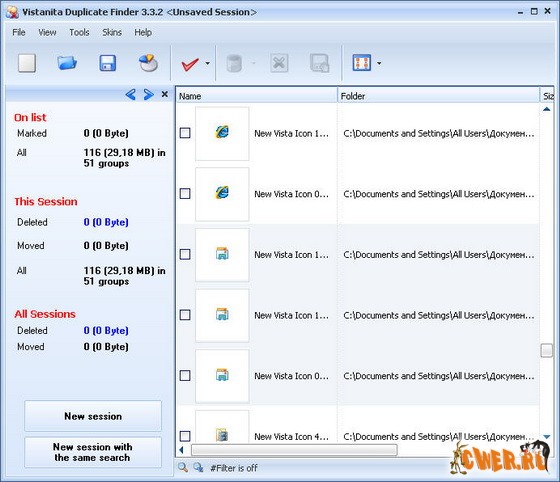The width and height of the screenshot is (560, 482).
Task: Save session using the floppy disk icon
Action: pyautogui.click(x=108, y=63)
